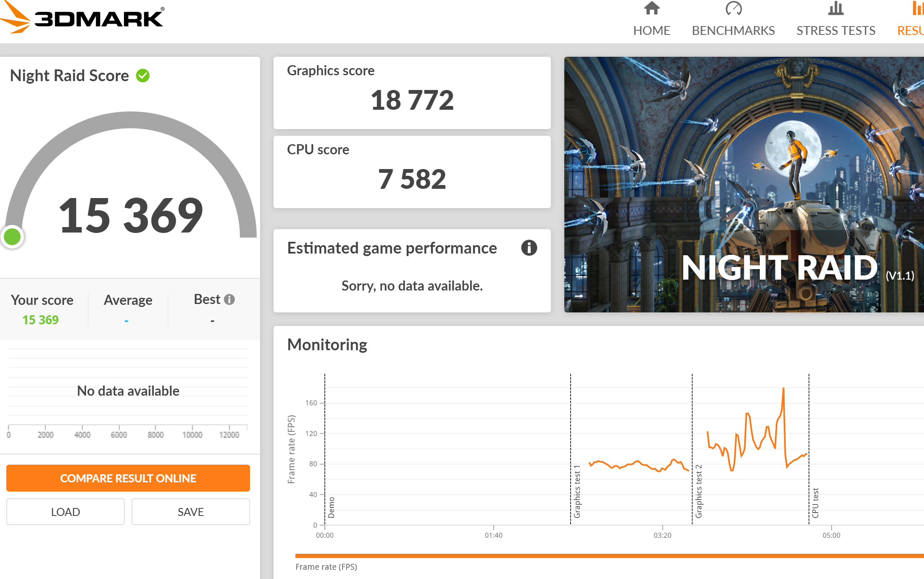Click the Graphics test 1 chart marker
The width and height of the screenshot is (924, 579).
[577, 491]
